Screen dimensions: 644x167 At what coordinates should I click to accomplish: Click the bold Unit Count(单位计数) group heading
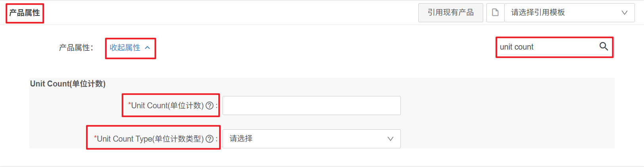pyautogui.click(x=68, y=84)
